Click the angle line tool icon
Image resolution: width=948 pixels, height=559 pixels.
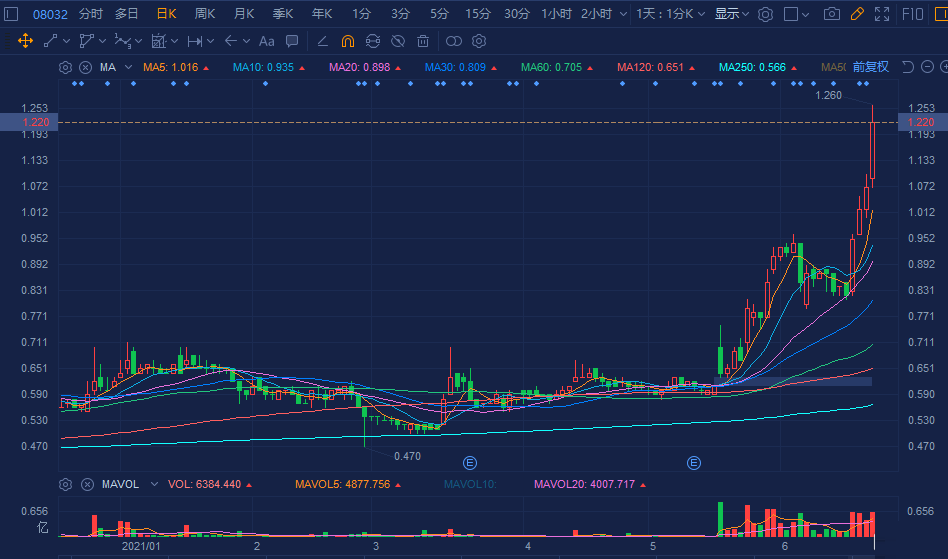(x=323, y=41)
